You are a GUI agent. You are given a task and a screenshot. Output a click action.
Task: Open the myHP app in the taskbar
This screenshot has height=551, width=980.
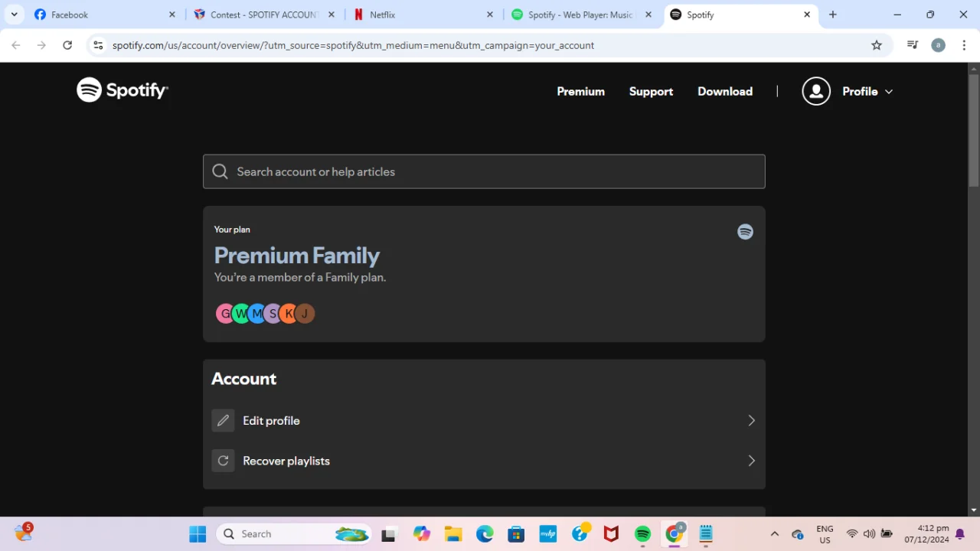547,534
